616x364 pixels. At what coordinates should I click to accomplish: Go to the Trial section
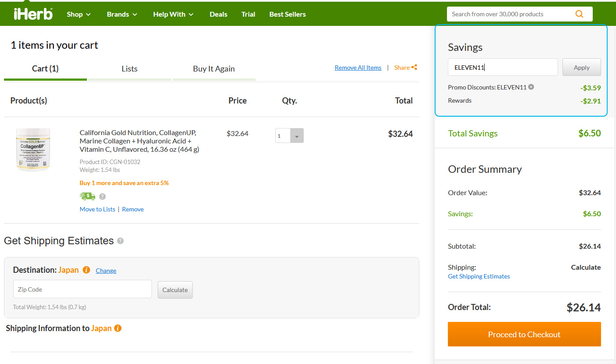[x=248, y=14]
